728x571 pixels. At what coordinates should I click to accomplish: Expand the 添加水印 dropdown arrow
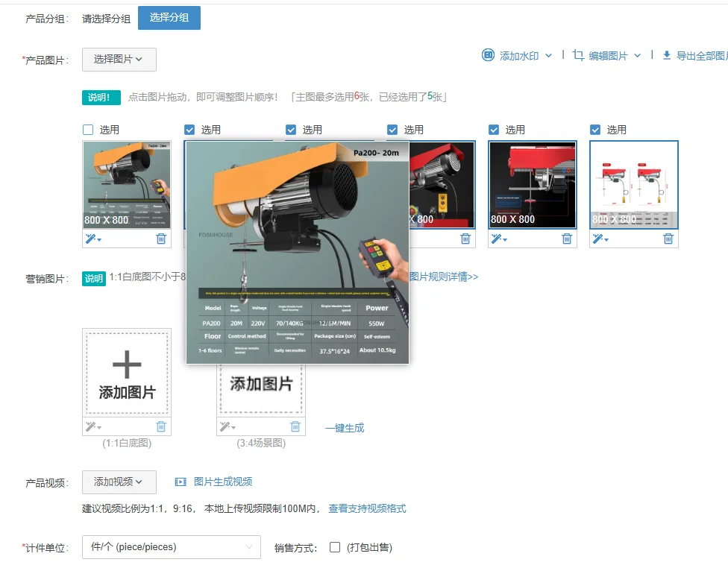pos(548,56)
